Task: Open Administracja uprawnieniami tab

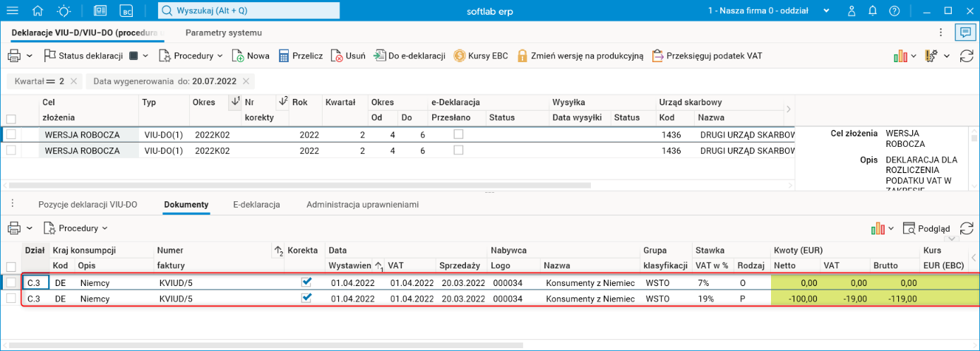Action: (363, 204)
